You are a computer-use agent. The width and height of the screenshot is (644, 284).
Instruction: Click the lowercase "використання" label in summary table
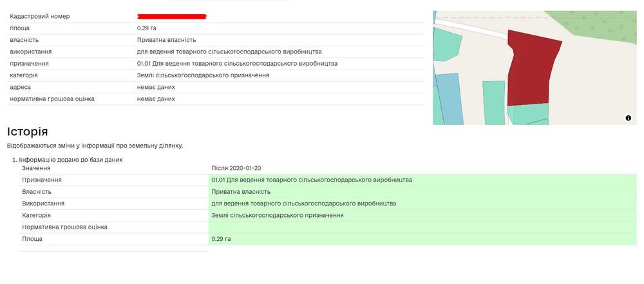click(31, 52)
